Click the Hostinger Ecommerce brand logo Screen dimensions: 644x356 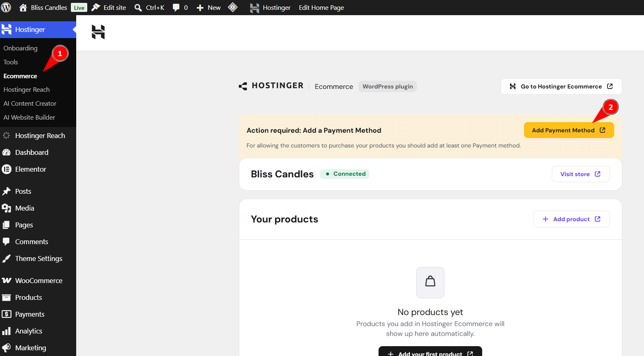(271, 86)
